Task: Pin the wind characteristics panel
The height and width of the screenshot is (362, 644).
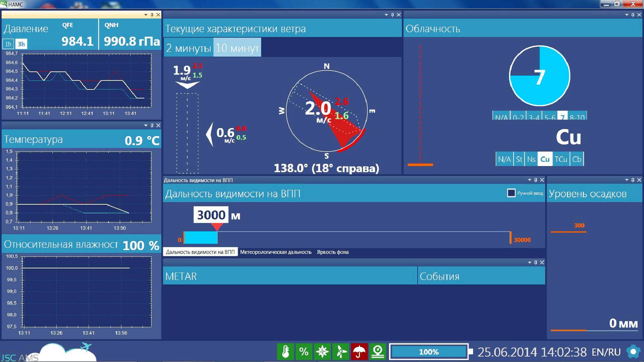Action: [392, 15]
